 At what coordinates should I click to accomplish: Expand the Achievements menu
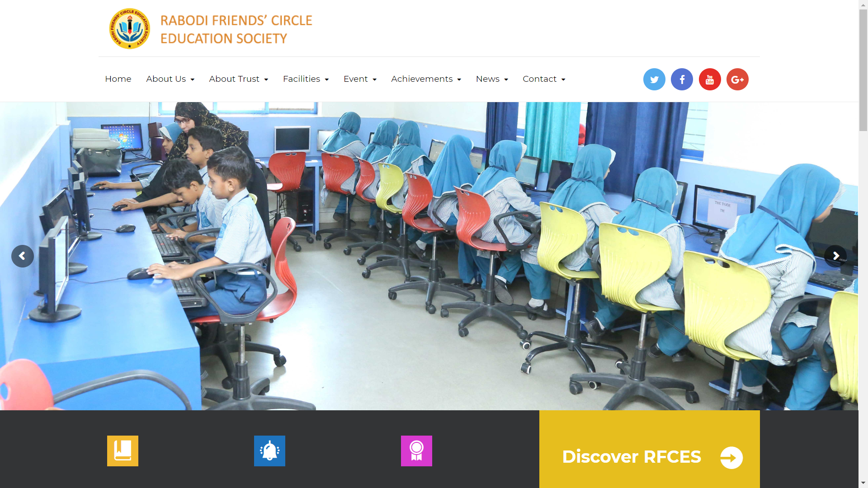[x=426, y=79]
